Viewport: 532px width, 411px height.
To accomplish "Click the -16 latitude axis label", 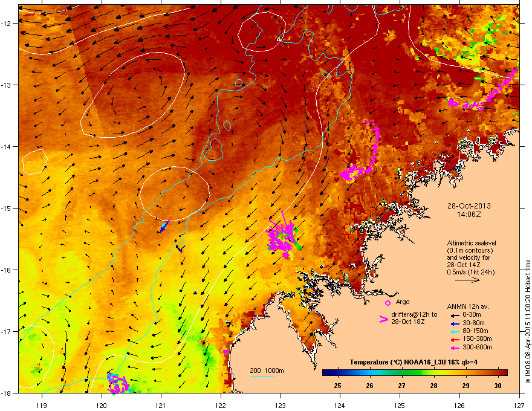I will click(7, 270).
